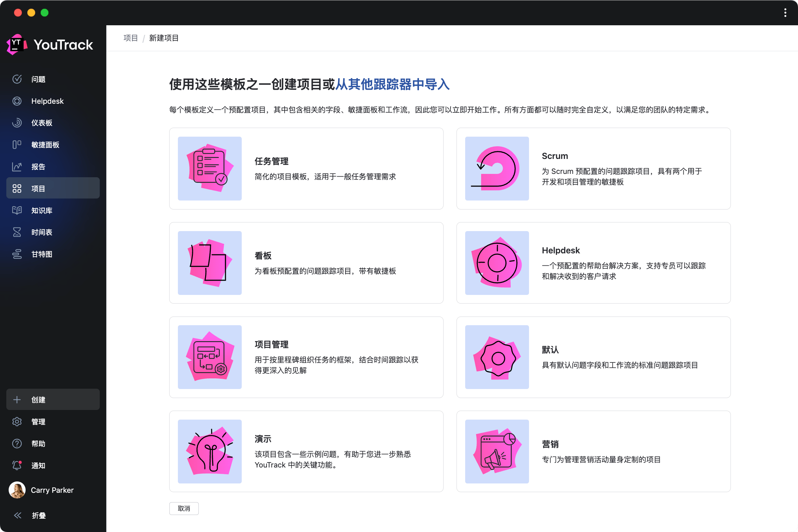Click the 仪表板 dashboard icon

tap(17, 123)
